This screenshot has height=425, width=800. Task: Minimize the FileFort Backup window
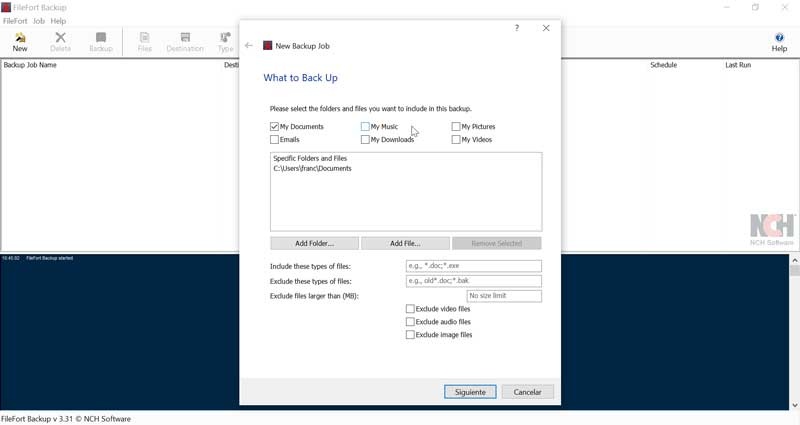pos(727,7)
